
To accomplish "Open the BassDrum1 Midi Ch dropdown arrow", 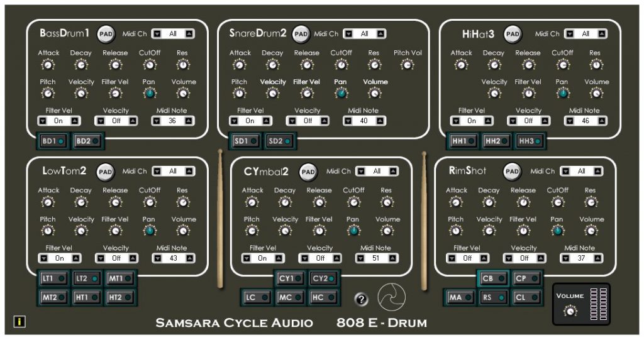I will tap(157, 34).
